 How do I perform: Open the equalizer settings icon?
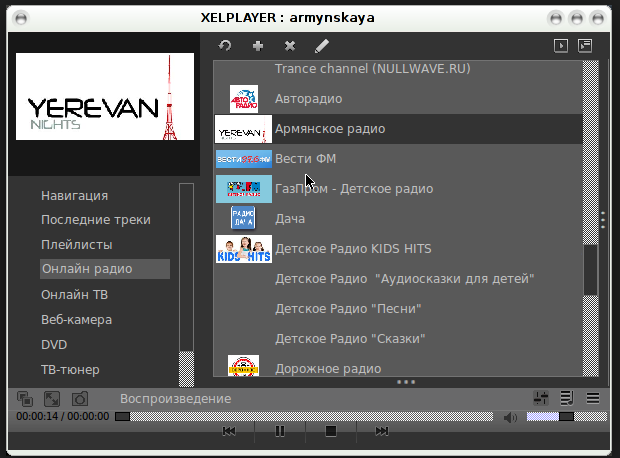[542, 398]
